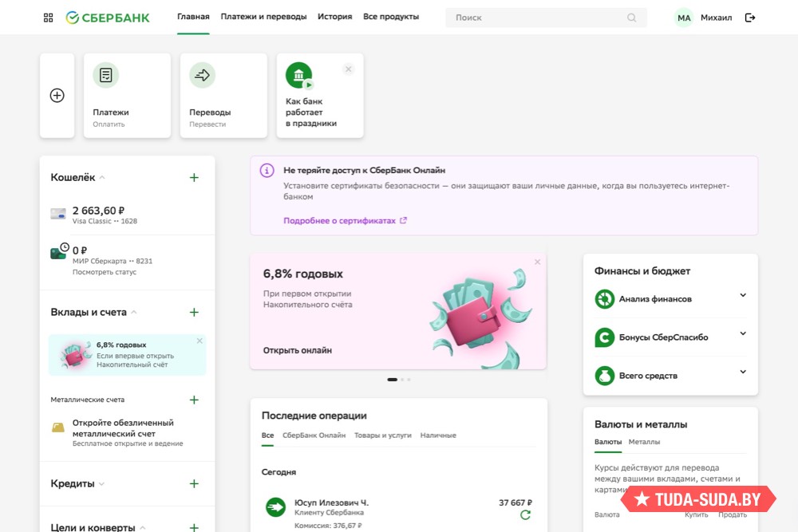Add a Металлические счета account
This screenshot has width=798, height=532.
pyautogui.click(x=194, y=400)
